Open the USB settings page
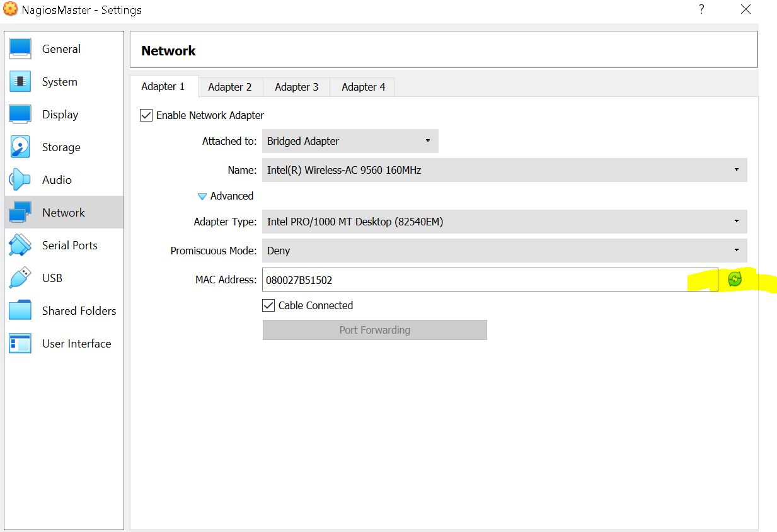The width and height of the screenshot is (777, 532). (52, 278)
